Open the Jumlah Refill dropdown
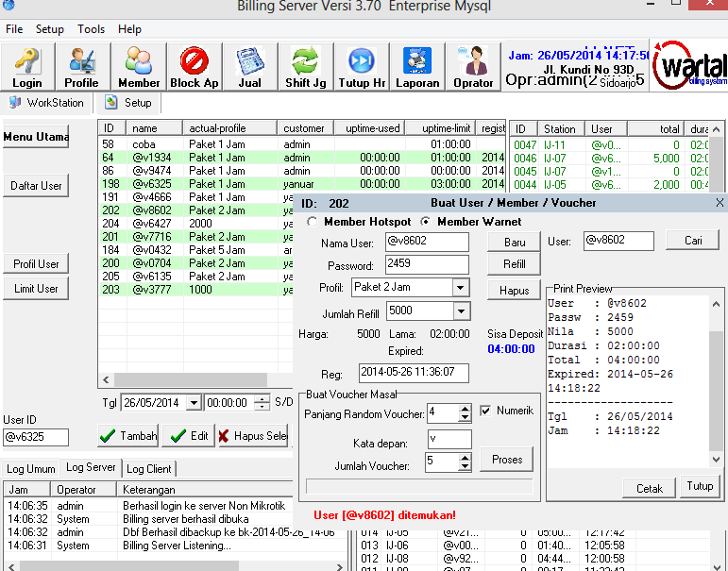 [x=461, y=311]
